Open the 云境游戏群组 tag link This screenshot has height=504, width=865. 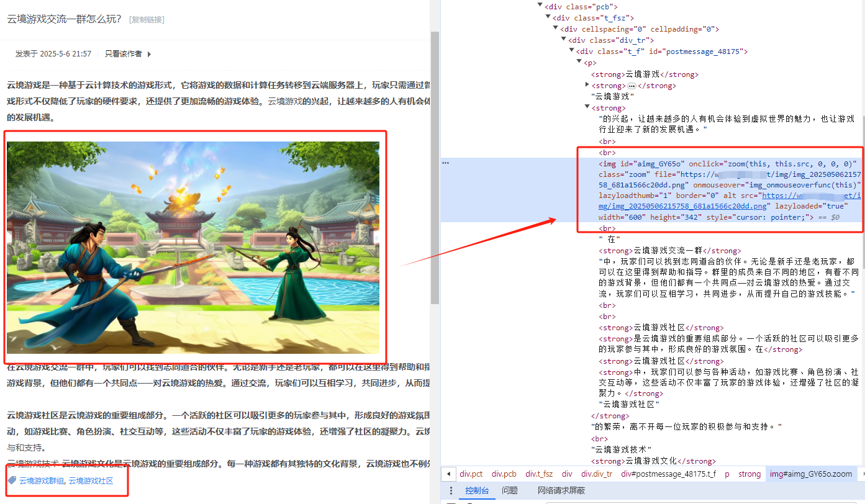42,480
